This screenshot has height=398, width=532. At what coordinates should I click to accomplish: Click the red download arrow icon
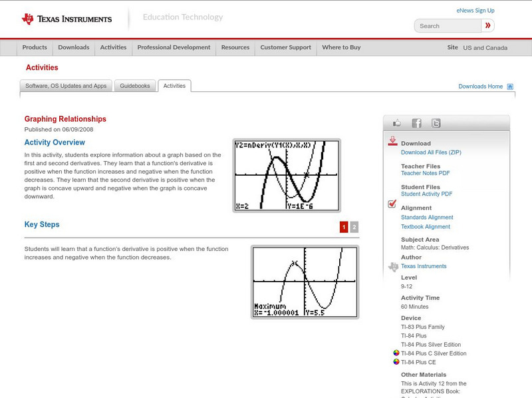(x=392, y=141)
